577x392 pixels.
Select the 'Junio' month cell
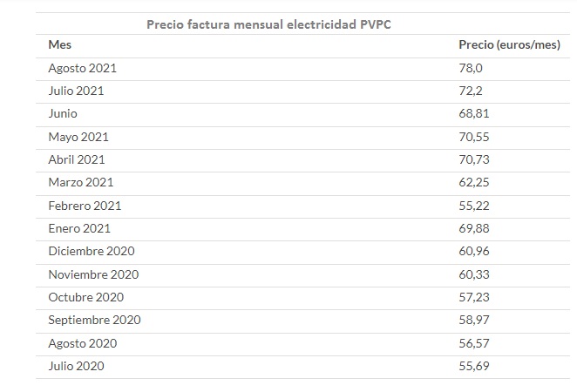coord(64,114)
